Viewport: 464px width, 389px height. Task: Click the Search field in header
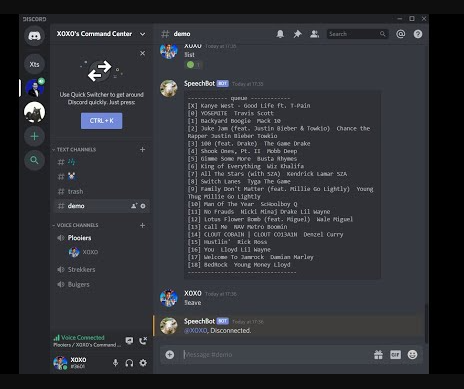[x=358, y=34]
